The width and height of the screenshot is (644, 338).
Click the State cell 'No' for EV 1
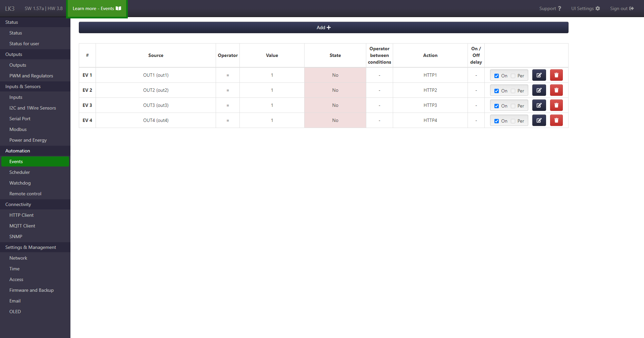335,75
